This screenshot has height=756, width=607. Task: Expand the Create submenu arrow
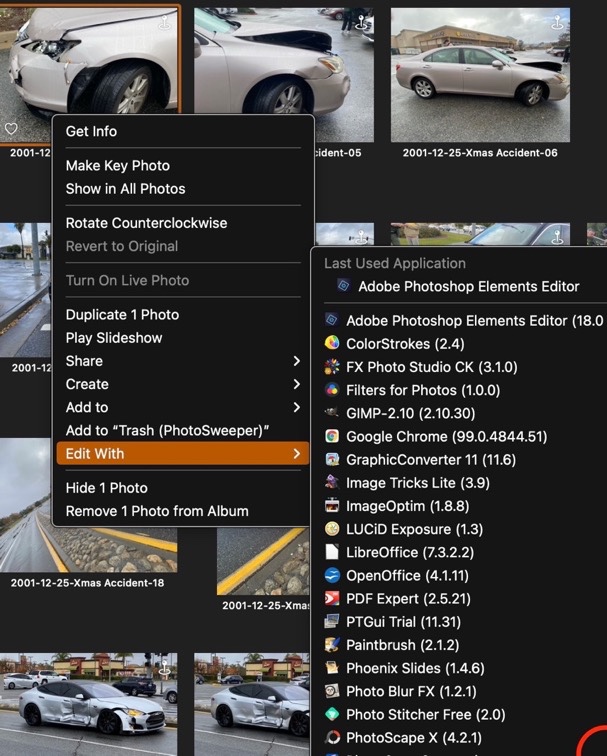click(297, 384)
